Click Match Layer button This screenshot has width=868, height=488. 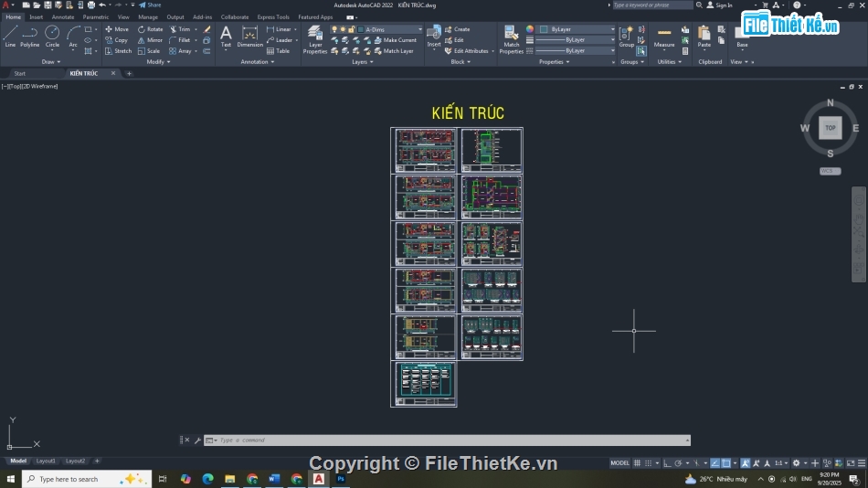394,51
